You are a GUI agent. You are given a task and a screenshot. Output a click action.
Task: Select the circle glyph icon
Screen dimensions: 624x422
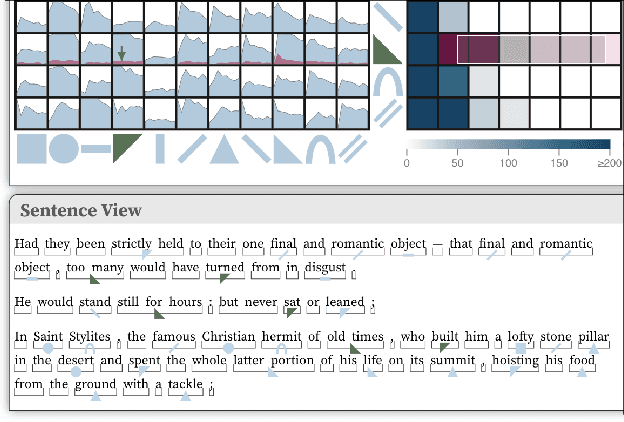click(x=63, y=148)
